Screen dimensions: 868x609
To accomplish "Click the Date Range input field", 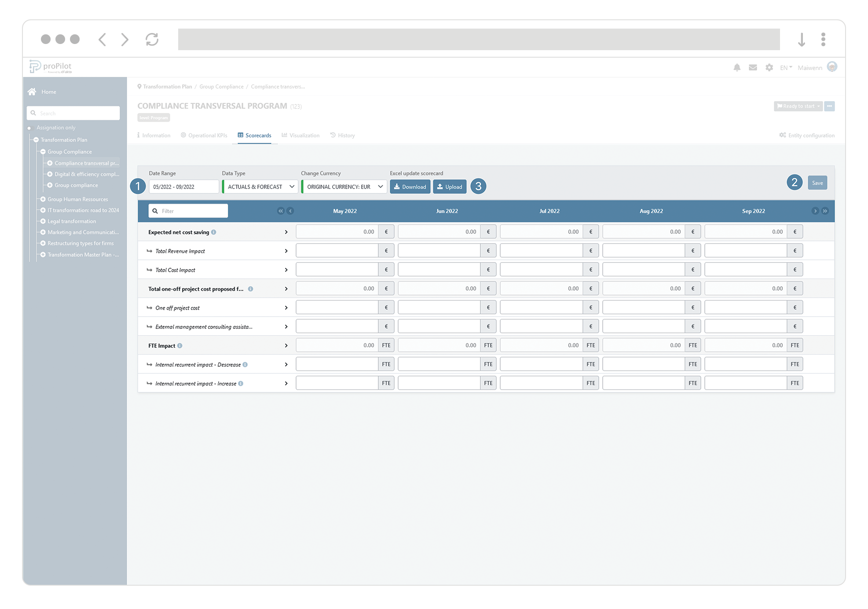I will tap(183, 187).
